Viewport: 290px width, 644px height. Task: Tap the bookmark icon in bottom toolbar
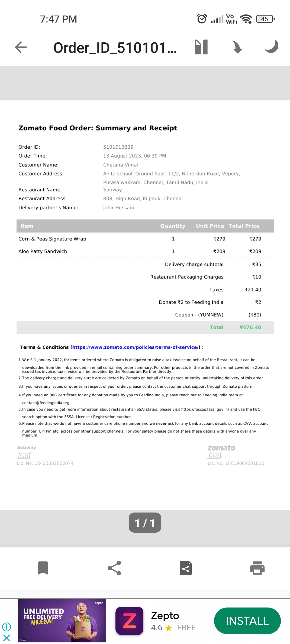coord(43,568)
